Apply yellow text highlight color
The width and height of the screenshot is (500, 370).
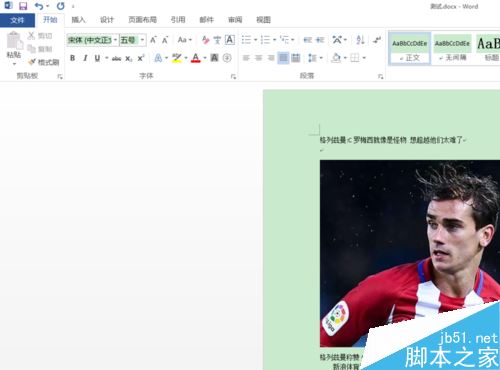pyautogui.click(x=177, y=58)
